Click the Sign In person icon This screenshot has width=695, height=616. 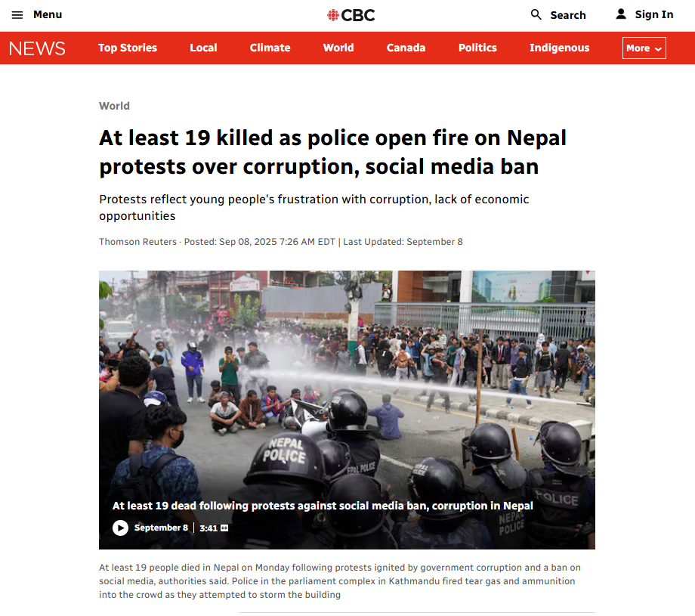click(621, 14)
